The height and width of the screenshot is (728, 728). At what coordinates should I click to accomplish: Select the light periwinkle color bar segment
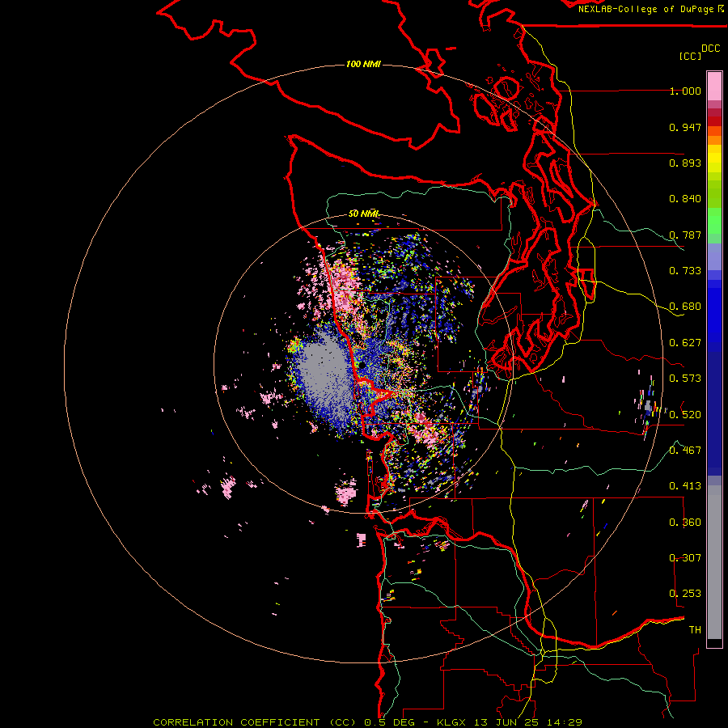[714, 256]
